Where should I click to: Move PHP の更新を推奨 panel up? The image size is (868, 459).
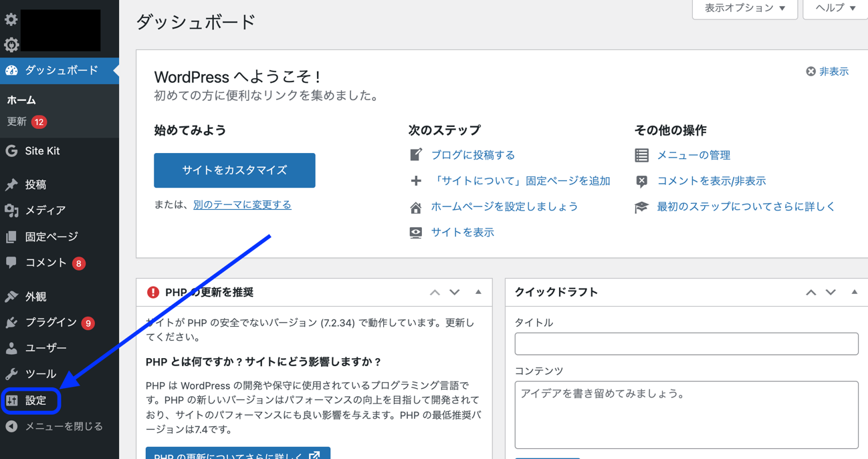point(435,292)
